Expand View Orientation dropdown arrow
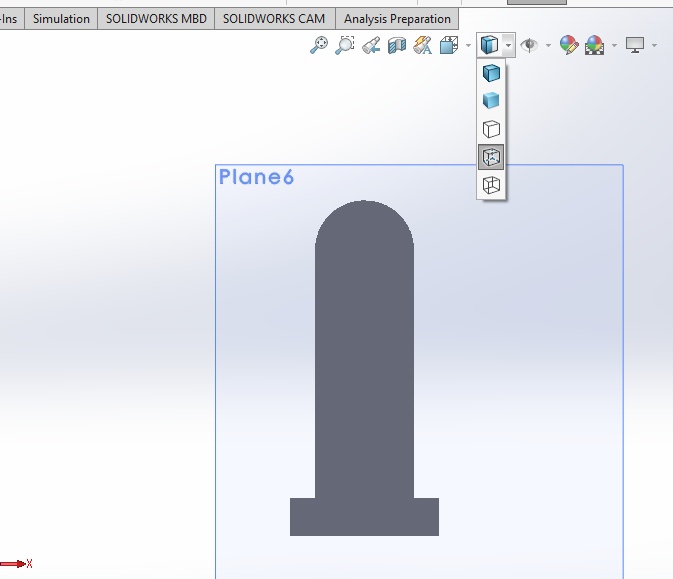673x579 pixels. 468,45
